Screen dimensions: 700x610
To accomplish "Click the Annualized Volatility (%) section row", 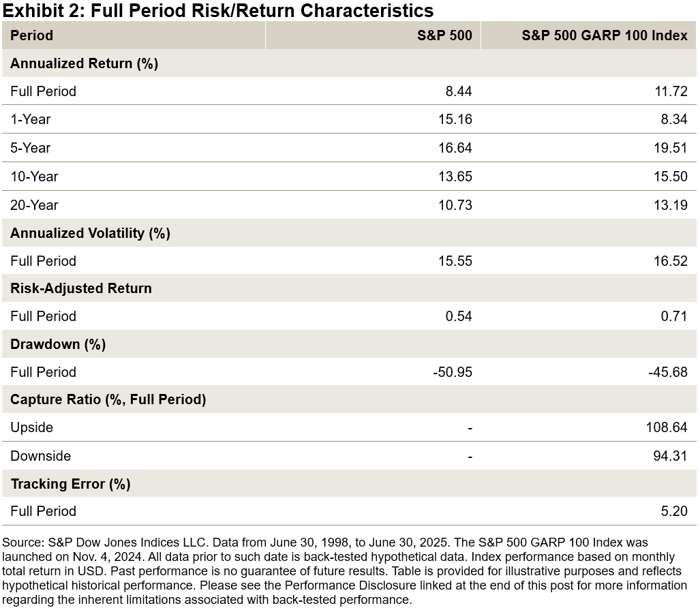I will tap(90, 233).
